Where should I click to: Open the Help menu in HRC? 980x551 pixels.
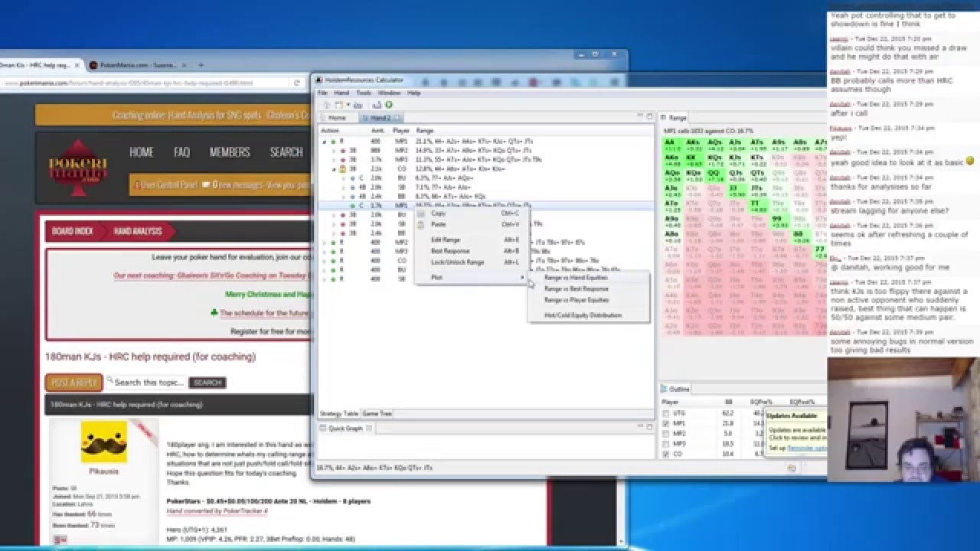click(413, 93)
